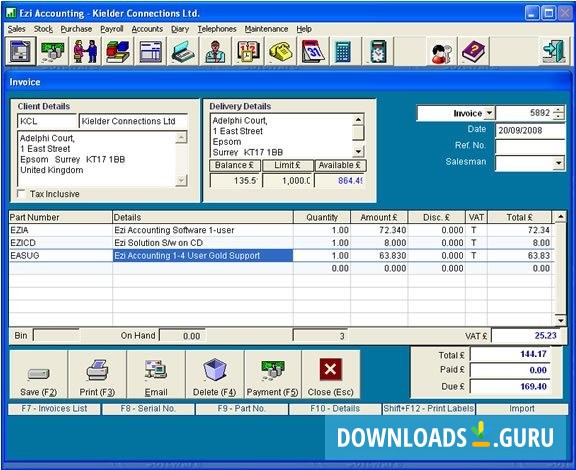Open the Sales menu
This screenshot has height=470, width=576.
click(17, 29)
